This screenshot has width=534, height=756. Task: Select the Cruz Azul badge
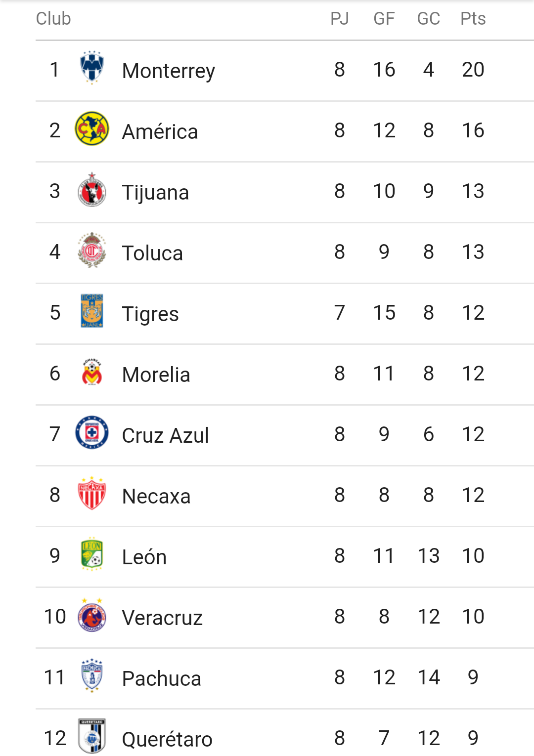tap(92, 433)
